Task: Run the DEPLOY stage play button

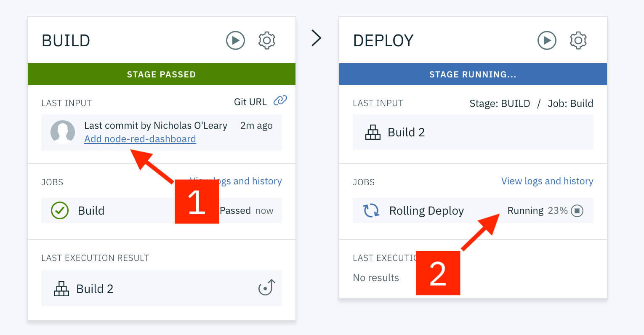Action: tap(547, 40)
